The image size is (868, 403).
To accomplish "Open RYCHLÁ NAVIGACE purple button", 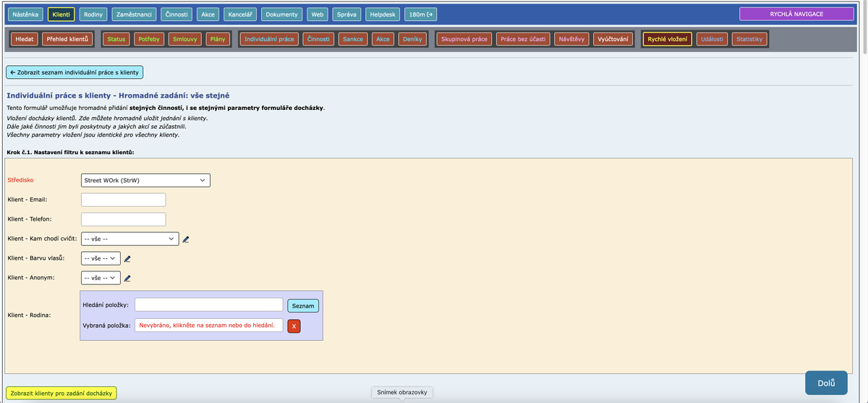I will tap(797, 14).
